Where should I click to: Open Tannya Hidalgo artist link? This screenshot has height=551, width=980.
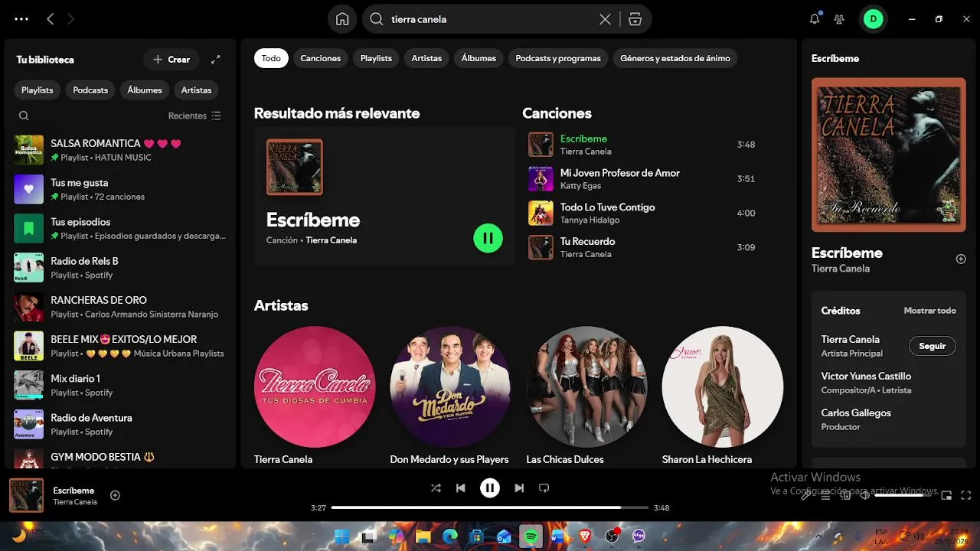coord(590,220)
